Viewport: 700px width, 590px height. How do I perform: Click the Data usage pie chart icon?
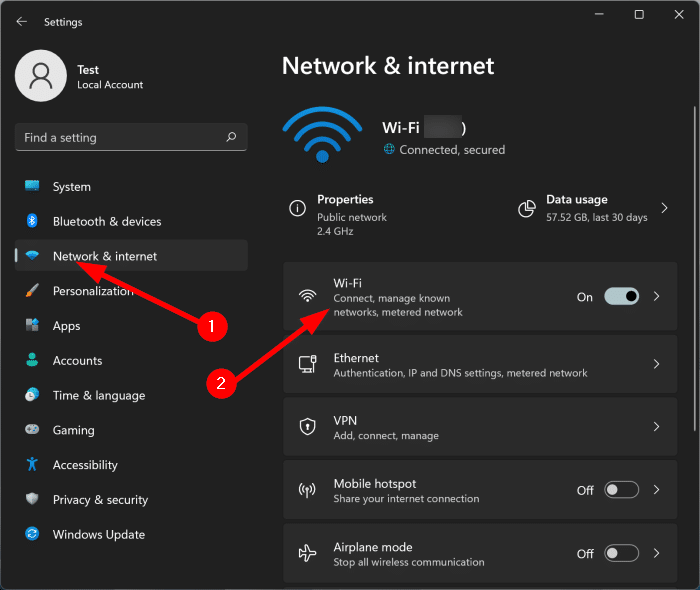(527, 208)
